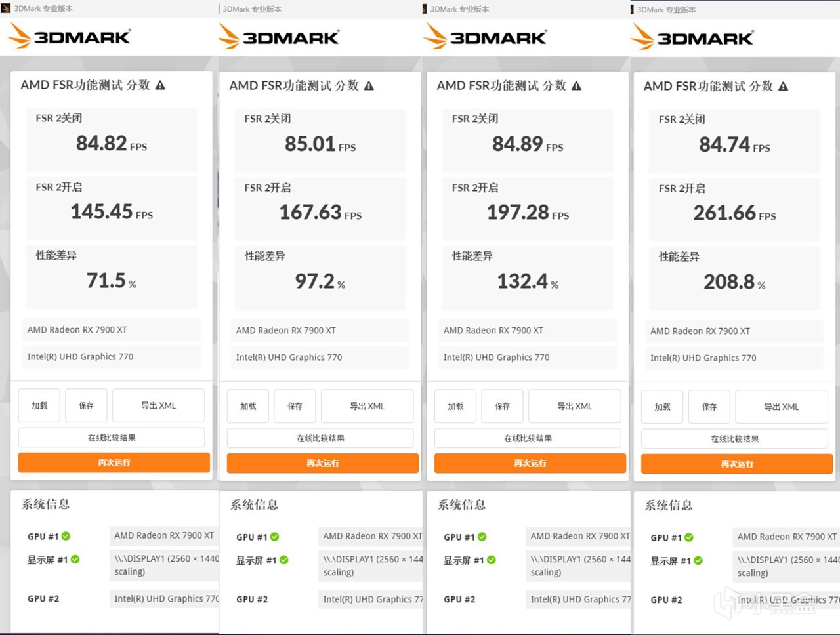Click the 3DMark logo in the 167.63 FPS window
This screenshot has width=840, height=635.
[x=278, y=37]
